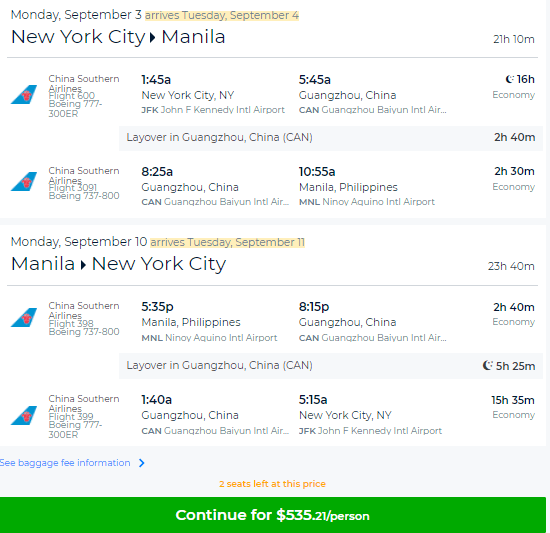Viewport: 550px width, 533px height.
Task: Click 2 seats left at this price notice
Action: [x=273, y=484]
